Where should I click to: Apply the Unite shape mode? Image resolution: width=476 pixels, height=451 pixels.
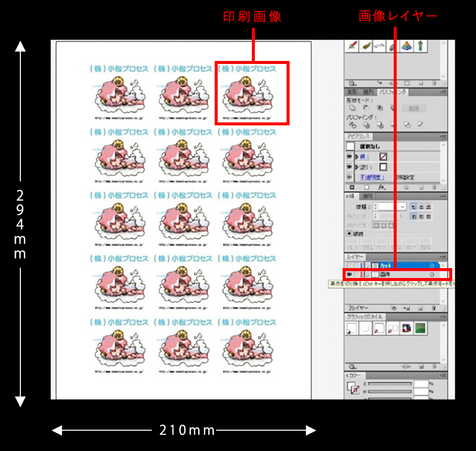pyautogui.click(x=352, y=108)
